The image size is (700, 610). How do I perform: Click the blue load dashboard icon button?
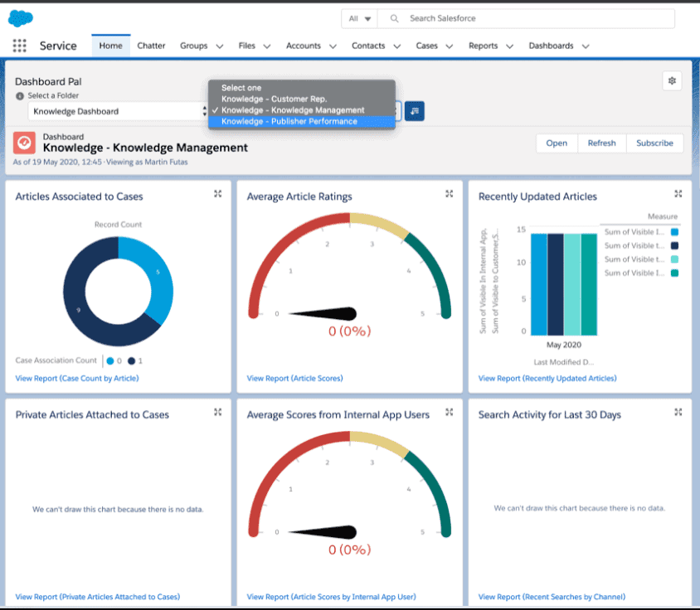(415, 111)
